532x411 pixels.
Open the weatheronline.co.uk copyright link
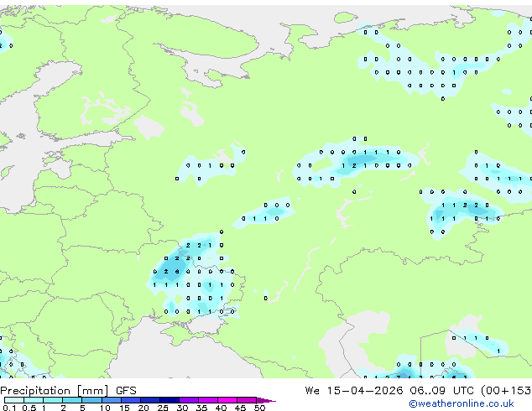tap(462, 403)
